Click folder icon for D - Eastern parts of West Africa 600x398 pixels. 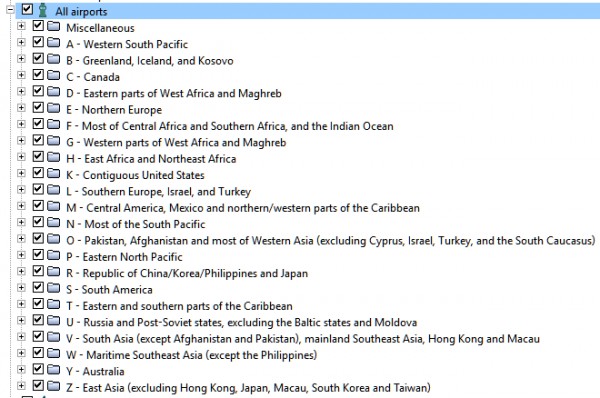coord(54,91)
